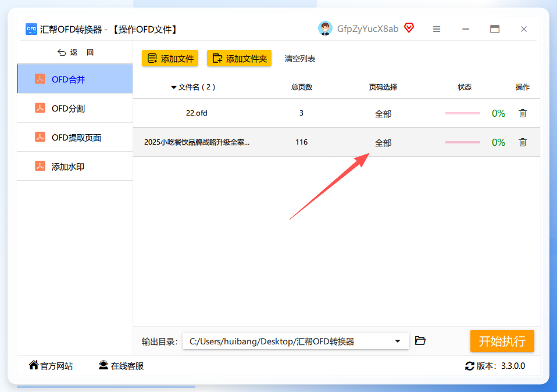The width and height of the screenshot is (557, 392).
Task: Click the 页码选择 column header
Action: pos(383,87)
